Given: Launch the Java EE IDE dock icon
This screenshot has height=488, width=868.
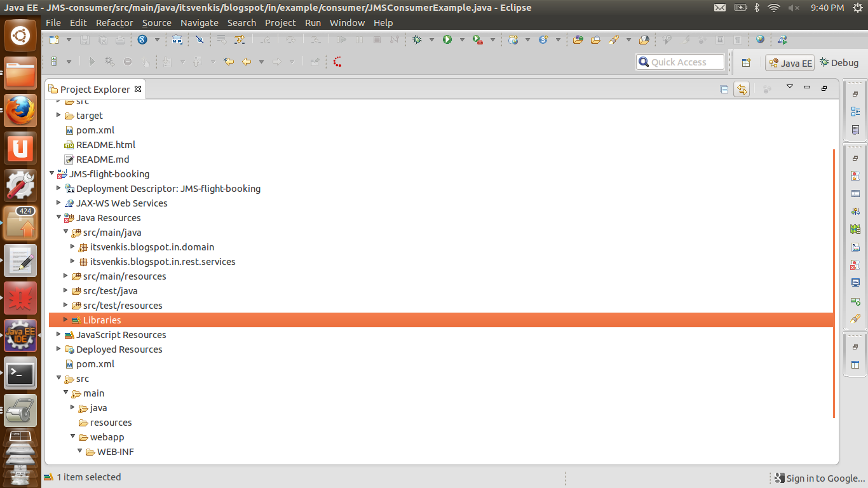Looking at the screenshot, I should point(20,335).
